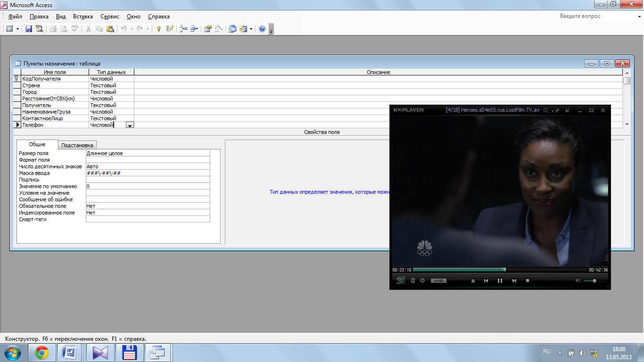Mute KMPlayer with the speaker icon

[578, 280]
